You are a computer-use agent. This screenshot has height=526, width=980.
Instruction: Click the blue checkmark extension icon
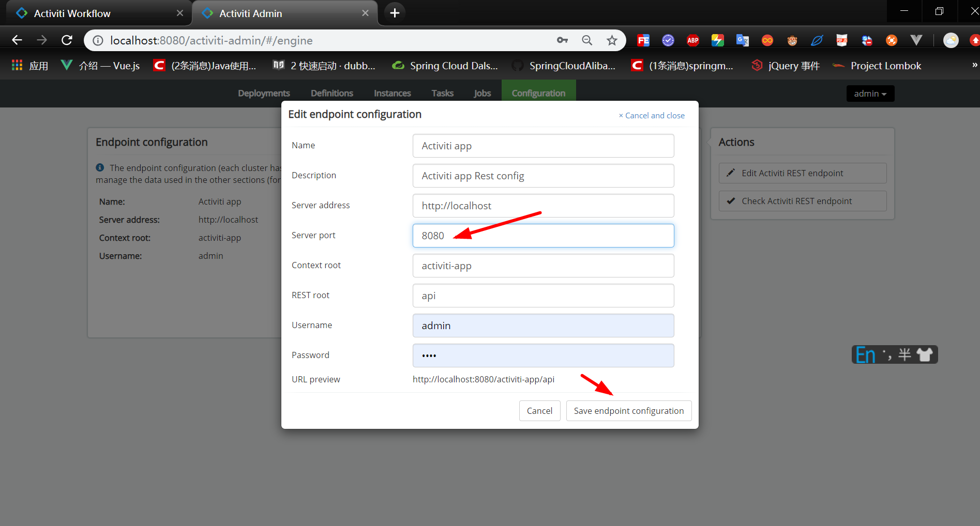click(668, 40)
